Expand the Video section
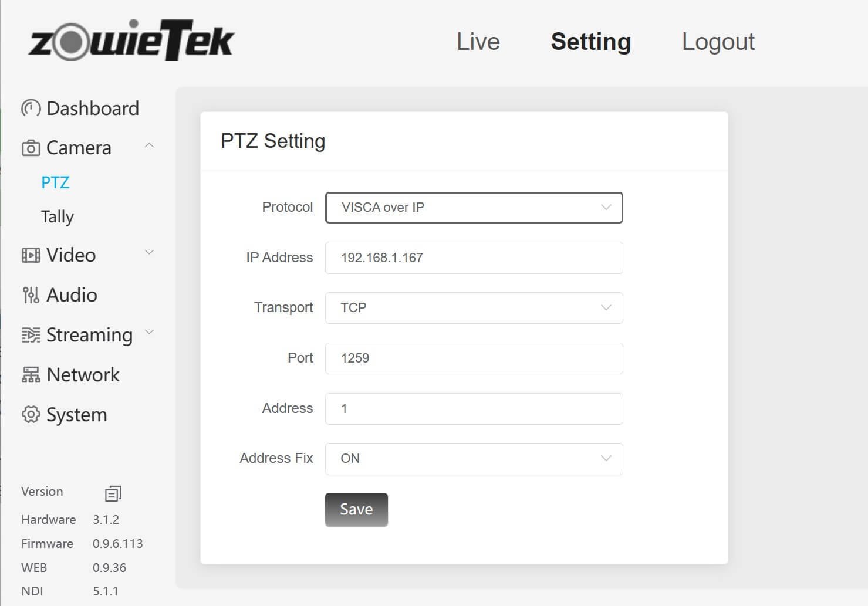868x606 pixels. (150, 252)
